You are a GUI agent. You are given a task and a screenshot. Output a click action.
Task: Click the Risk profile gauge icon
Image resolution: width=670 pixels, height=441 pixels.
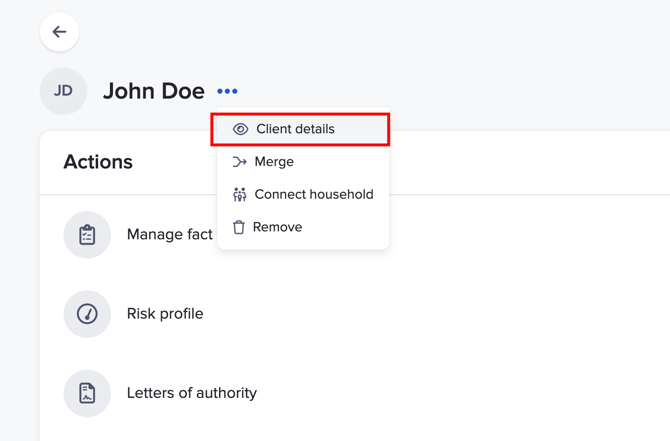point(87,314)
